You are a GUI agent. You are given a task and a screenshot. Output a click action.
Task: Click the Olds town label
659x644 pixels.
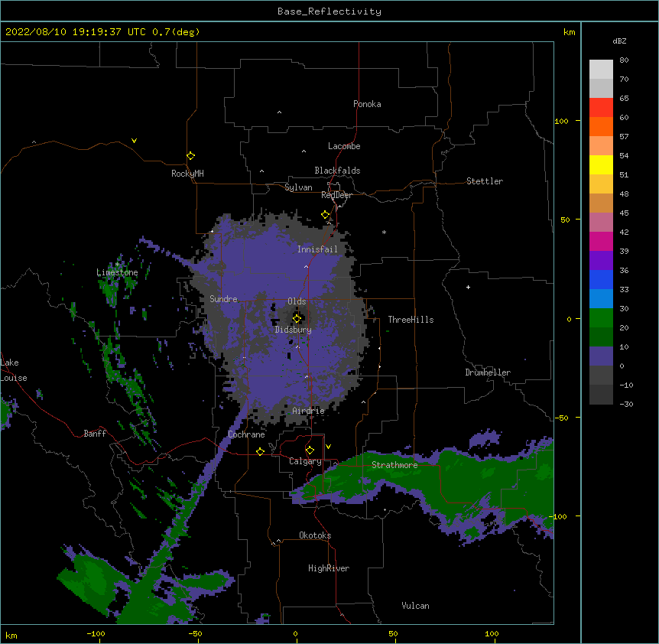tap(297, 301)
